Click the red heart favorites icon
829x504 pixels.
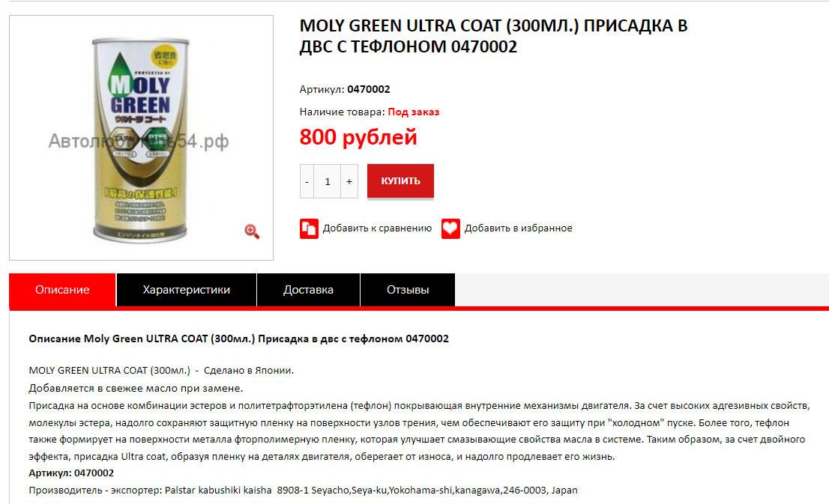pyautogui.click(x=450, y=228)
